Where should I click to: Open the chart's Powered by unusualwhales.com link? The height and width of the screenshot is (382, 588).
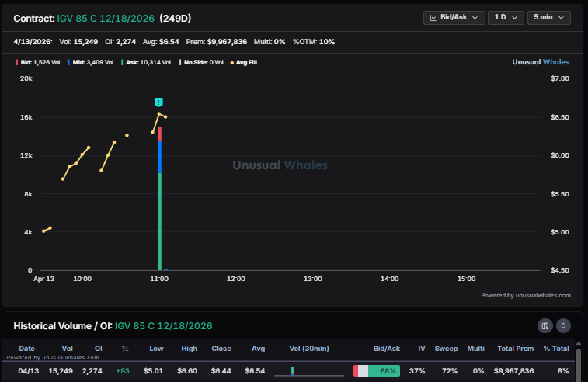click(x=526, y=295)
